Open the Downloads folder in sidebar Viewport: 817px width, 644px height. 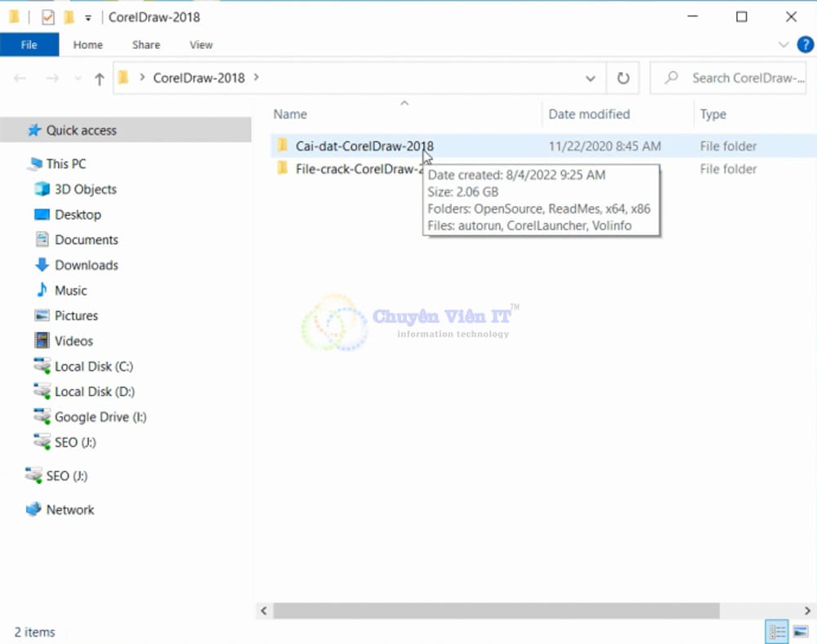[86, 265]
